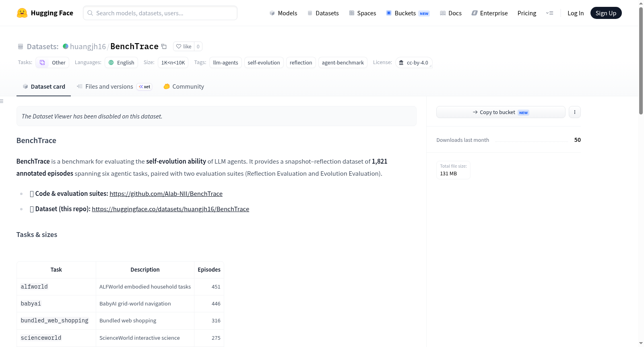Viewport: 644px width, 347px height.
Task: Like the BenchTrace dataset
Action: 184,46
